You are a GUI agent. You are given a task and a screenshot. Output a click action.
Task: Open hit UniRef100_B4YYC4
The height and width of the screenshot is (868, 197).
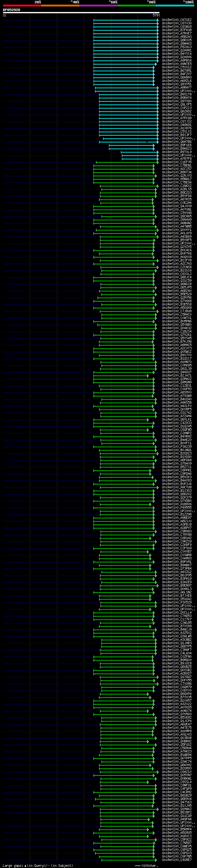[177, 54]
